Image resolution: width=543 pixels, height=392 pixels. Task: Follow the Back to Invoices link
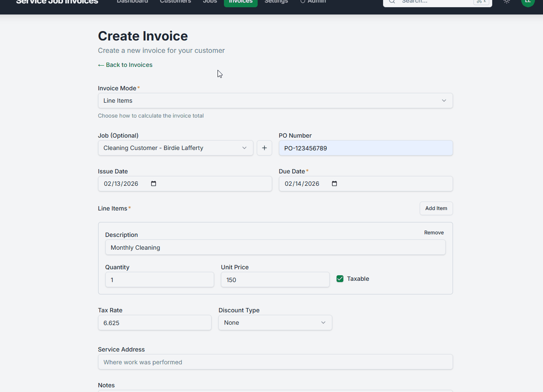(125, 65)
